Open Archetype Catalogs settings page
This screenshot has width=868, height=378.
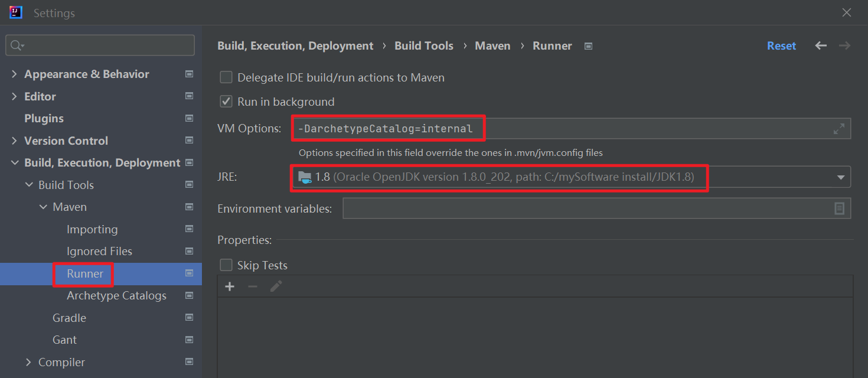(116, 295)
